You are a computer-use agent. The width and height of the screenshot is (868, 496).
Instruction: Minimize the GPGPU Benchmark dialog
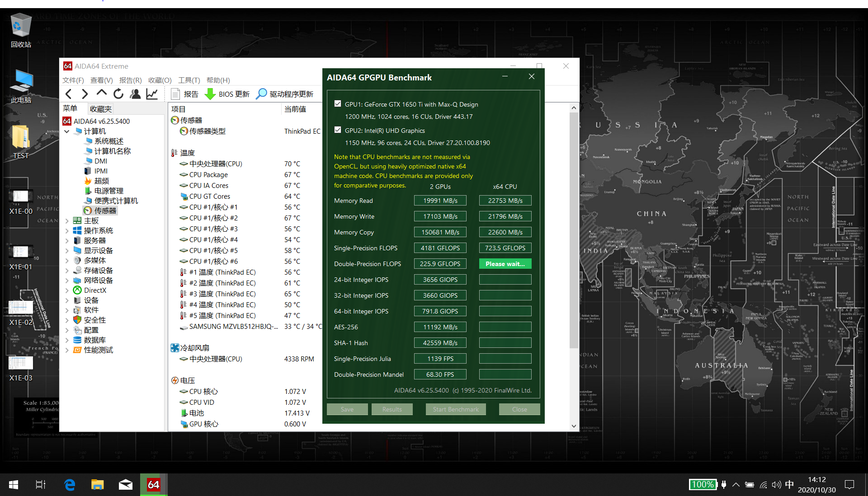pyautogui.click(x=505, y=76)
